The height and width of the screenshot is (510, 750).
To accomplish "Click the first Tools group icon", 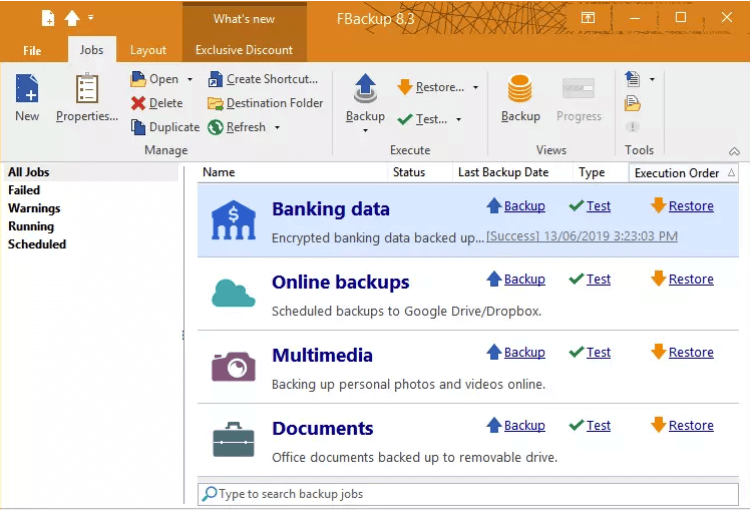I will 632,79.
